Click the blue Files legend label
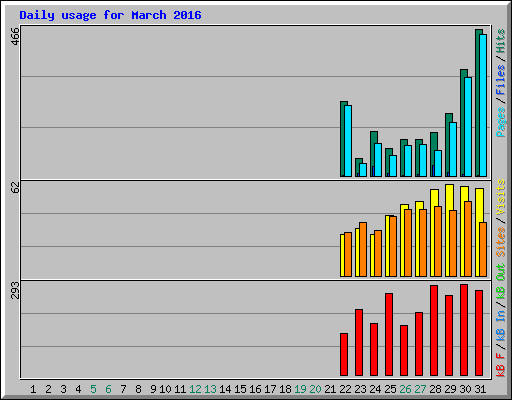This screenshot has height=400, width=512. pyautogui.click(x=500, y=80)
